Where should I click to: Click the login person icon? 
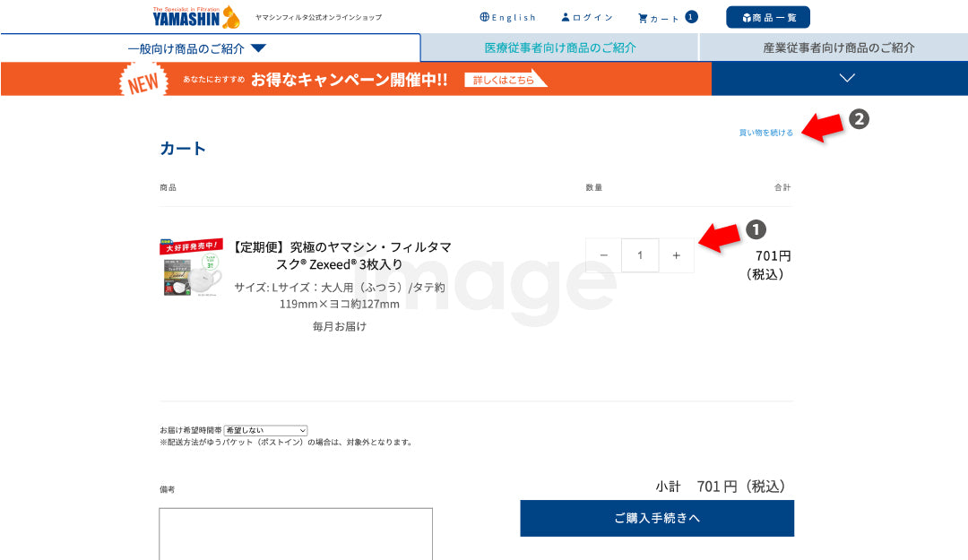[x=566, y=17]
